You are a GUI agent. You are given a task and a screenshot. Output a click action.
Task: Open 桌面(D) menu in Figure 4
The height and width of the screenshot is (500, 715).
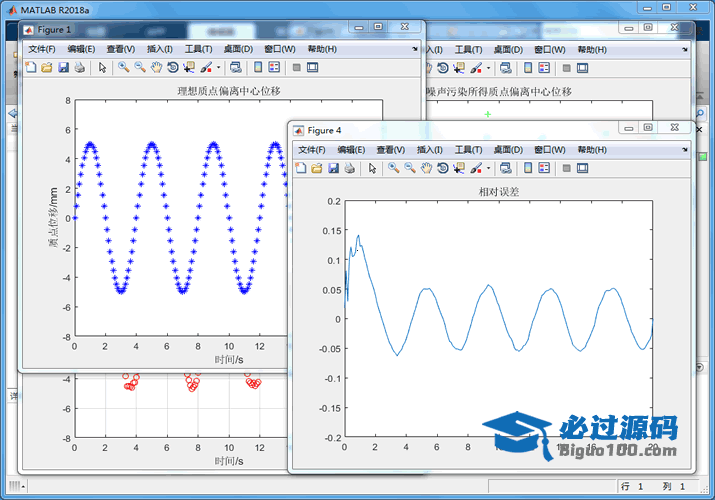tap(508, 149)
